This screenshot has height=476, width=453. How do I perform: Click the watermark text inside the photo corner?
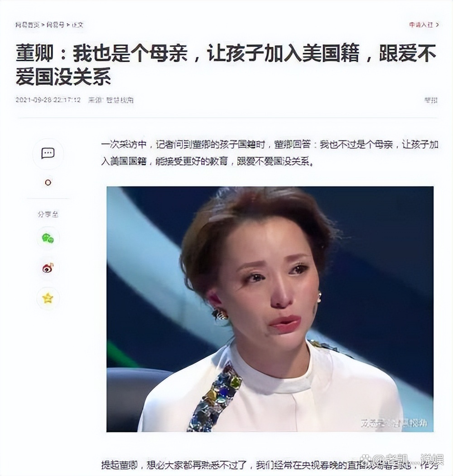[394, 423]
